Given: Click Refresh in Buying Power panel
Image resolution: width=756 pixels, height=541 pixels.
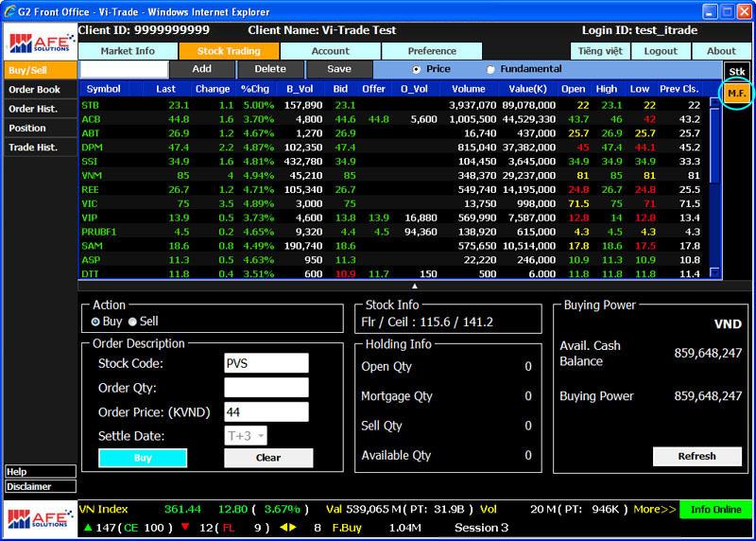Looking at the screenshot, I should coord(696,456).
